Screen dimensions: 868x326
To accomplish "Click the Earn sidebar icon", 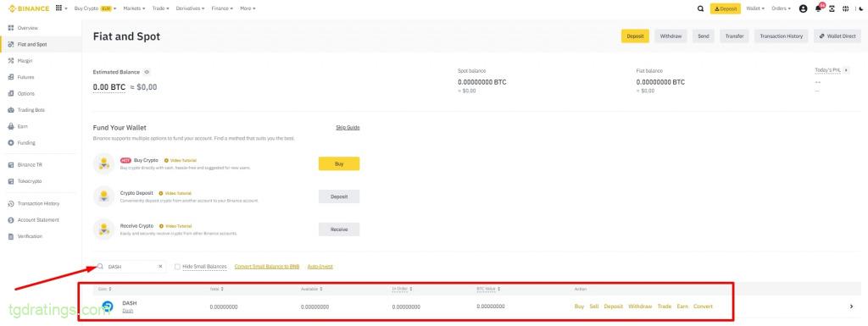I will pyautogui.click(x=10, y=126).
